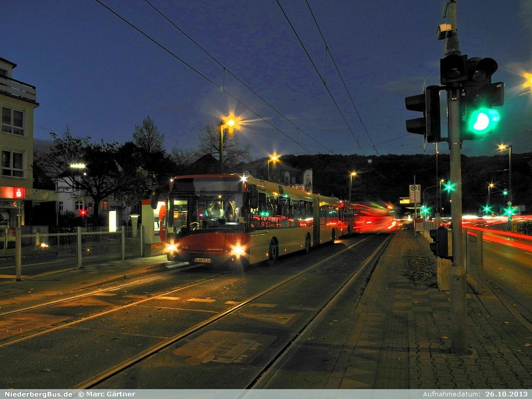
Task: Click the Aufnahmedatum label
Action: click(451, 394)
